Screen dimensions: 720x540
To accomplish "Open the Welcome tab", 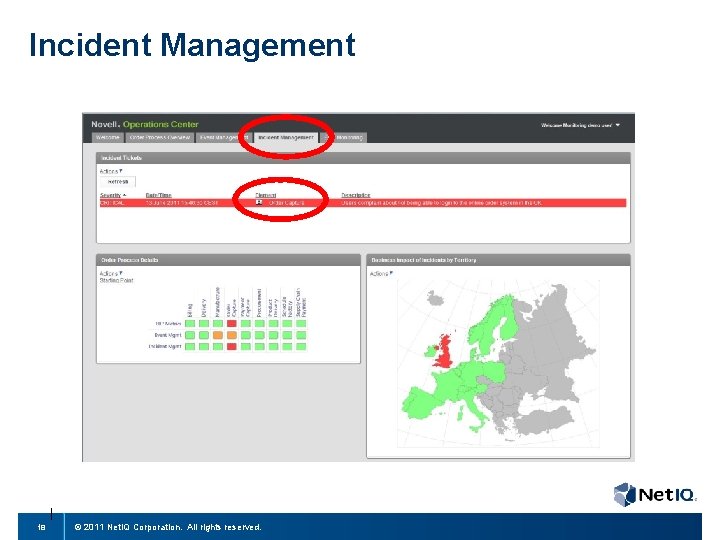I will (107, 137).
